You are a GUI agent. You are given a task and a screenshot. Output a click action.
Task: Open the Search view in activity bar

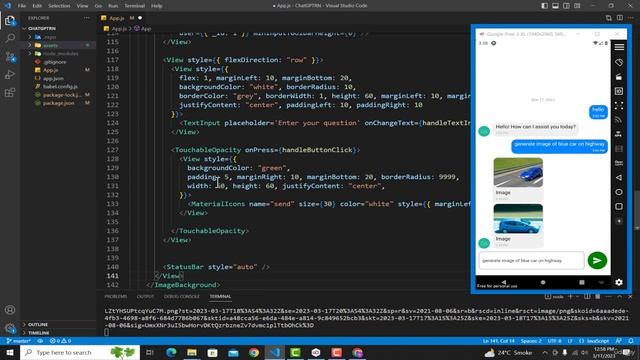[x=10, y=38]
